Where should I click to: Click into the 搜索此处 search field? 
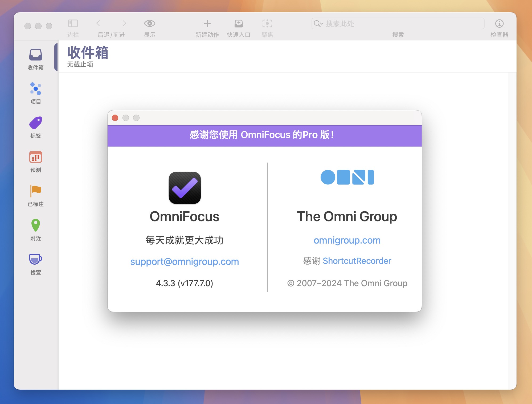point(398,23)
